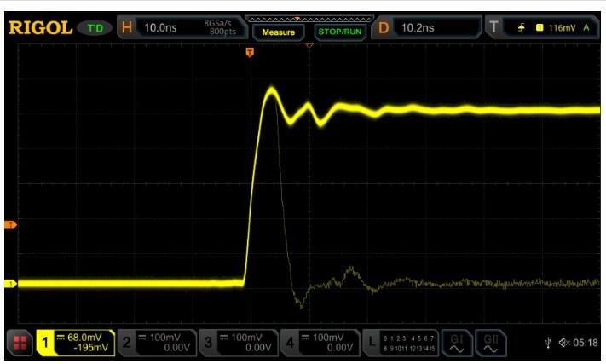Toggle channel 2 on
This screenshot has width=606, height=364.
157,343
